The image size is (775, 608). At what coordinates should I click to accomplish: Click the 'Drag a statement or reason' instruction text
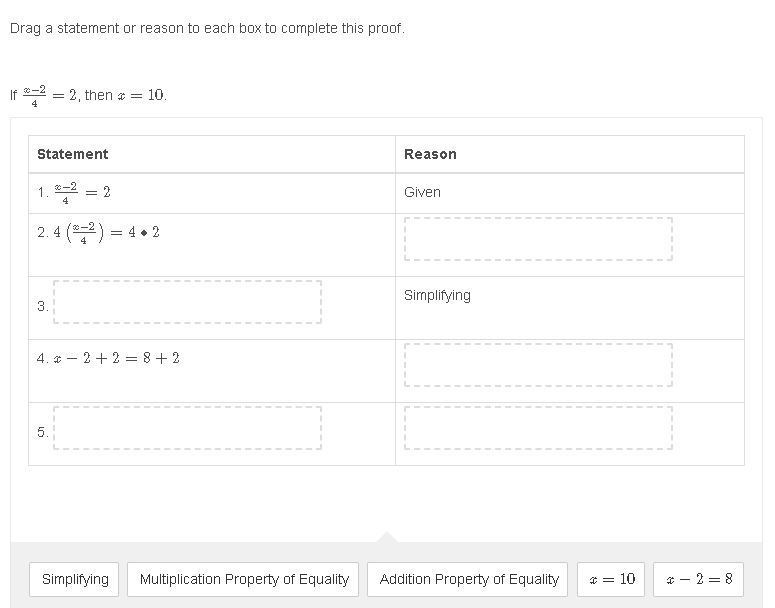pyautogui.click(x=207, y=28)
